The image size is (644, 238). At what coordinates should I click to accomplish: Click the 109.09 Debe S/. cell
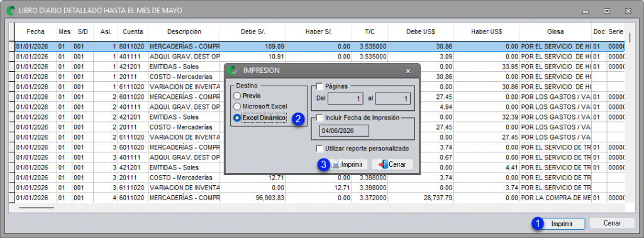(x=253, y=47)
